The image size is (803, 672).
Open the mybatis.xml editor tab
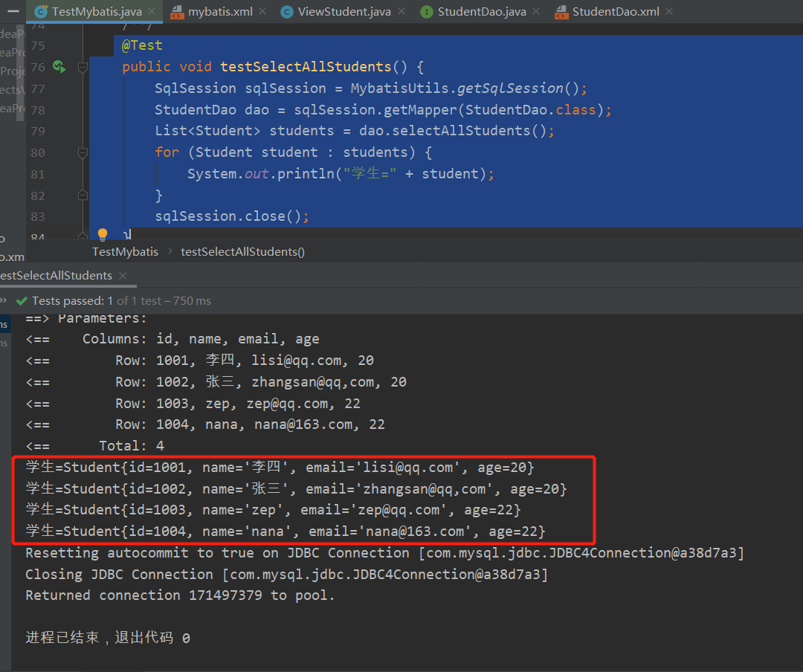[x=220, y=11]
